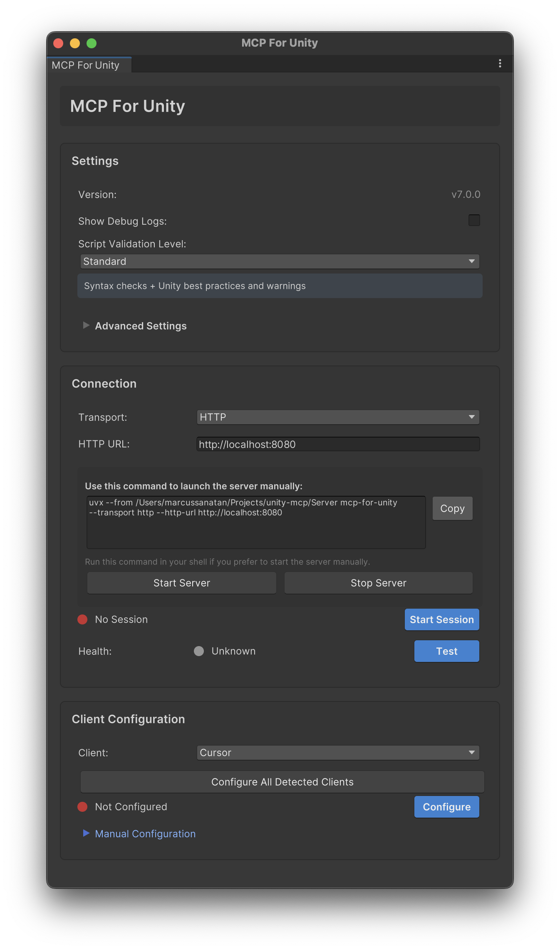Screen dimensions: 560x950
Task: Click into the HTTP URL input field
Action: (338, 444)
